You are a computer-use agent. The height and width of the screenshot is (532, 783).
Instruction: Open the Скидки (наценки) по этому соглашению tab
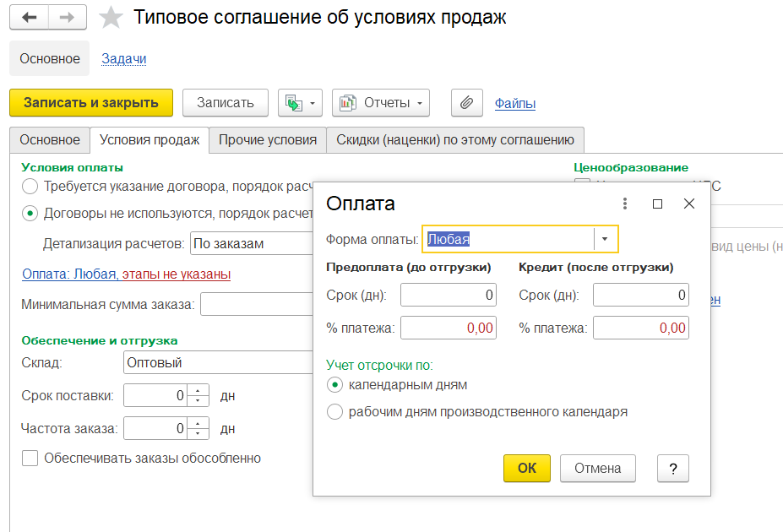[455, 139]
